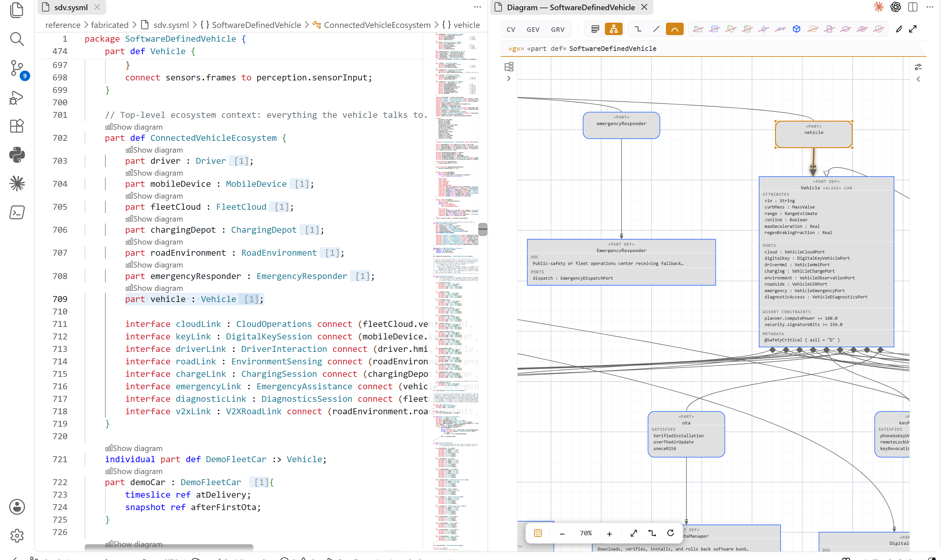Screen dimensions: 941x560
Task: Toggle the tag filter icon
Action: point(731,29)
